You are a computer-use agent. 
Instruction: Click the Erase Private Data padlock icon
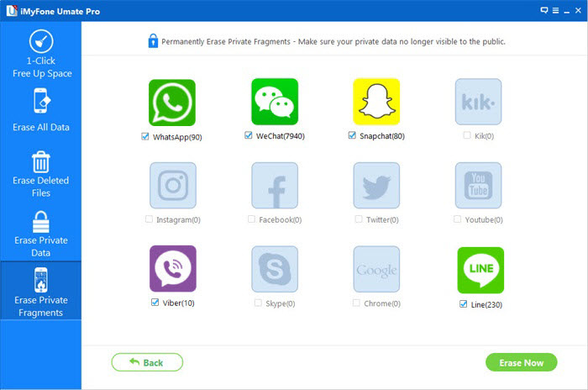coord(41,222)
